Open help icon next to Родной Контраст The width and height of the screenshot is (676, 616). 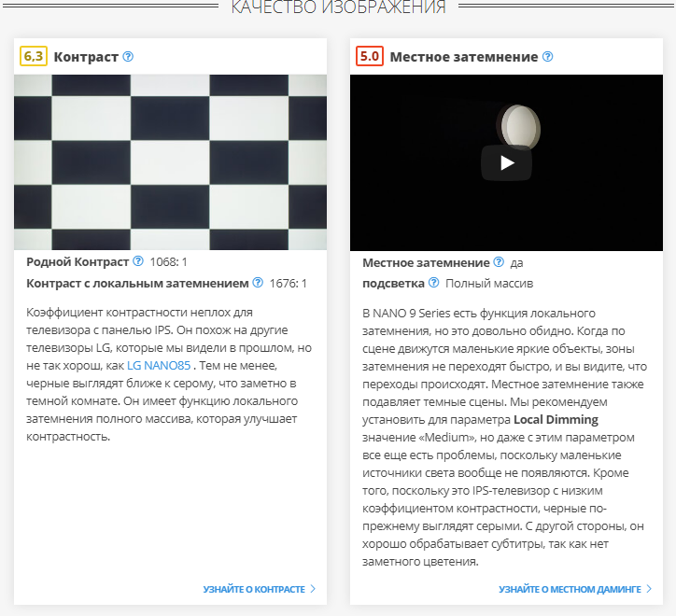pos(138,261)
